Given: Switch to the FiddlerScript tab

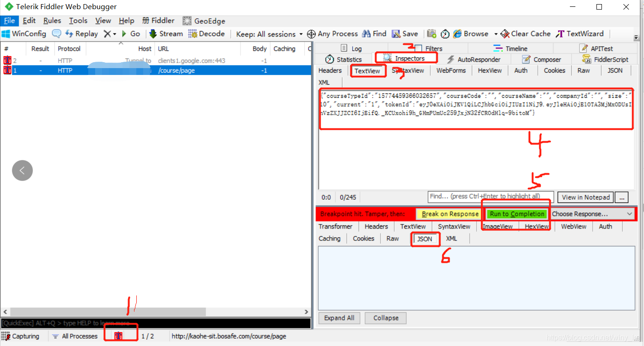Looking at the screenshot, I should coord(605,59).
